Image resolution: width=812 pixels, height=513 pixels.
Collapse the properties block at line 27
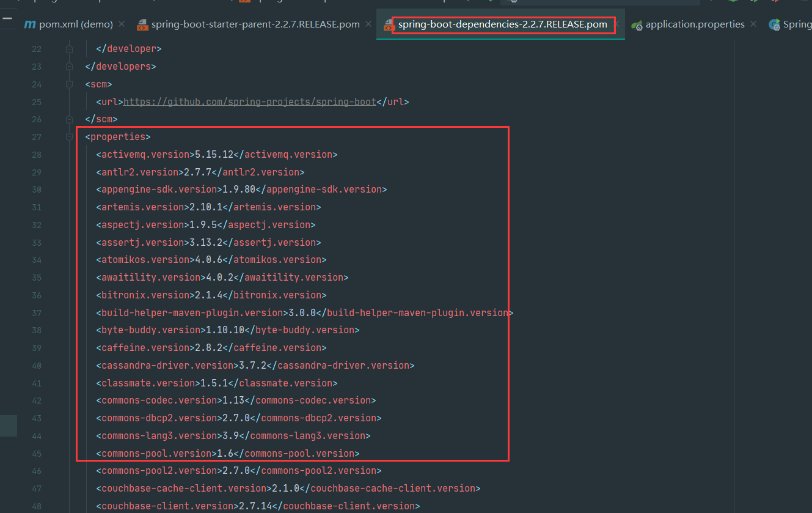[x=69, y=137]
